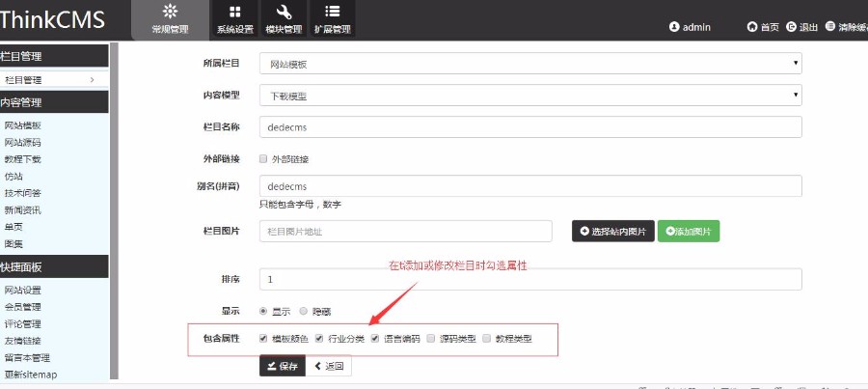The image size is (868, 389).
Task: Open 评论管理 in the sidebar
Action: coord(23,324)
